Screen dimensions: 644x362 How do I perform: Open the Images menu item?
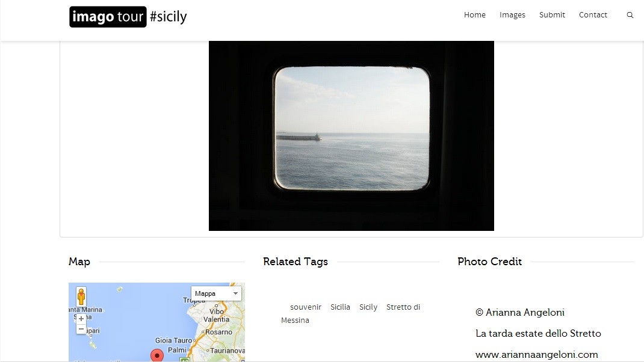[x=512, y=15]
